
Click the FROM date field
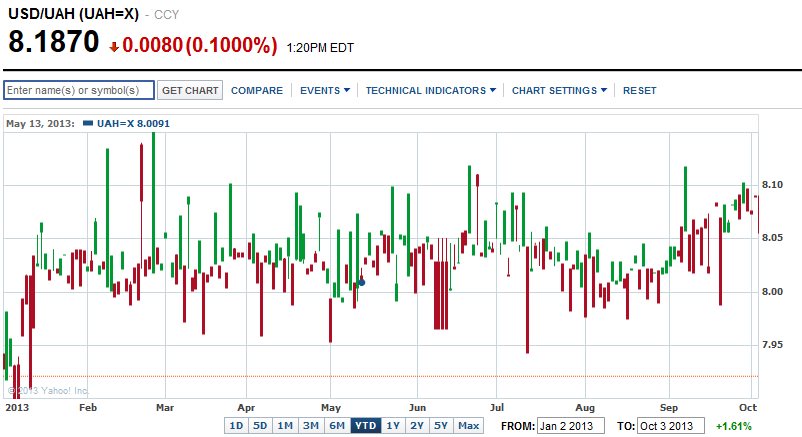(x=571, y=426)
